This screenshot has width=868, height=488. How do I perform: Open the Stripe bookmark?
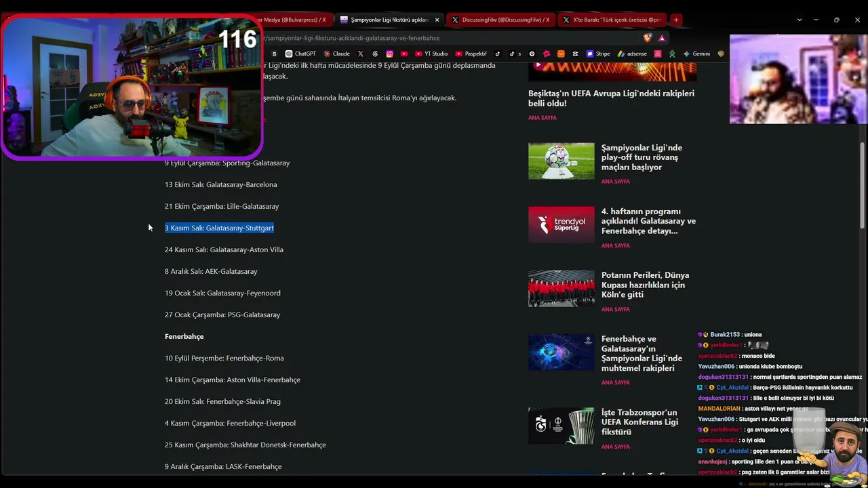[x=599, y=54]
